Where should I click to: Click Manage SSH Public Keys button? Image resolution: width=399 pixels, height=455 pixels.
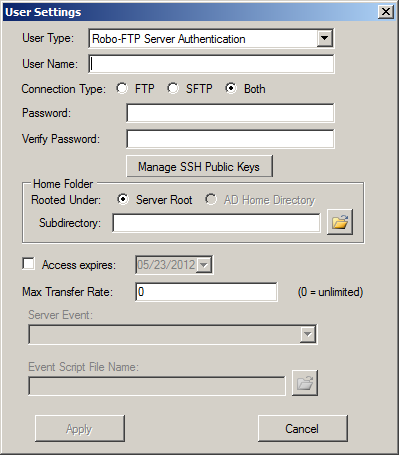pos(199,166)
